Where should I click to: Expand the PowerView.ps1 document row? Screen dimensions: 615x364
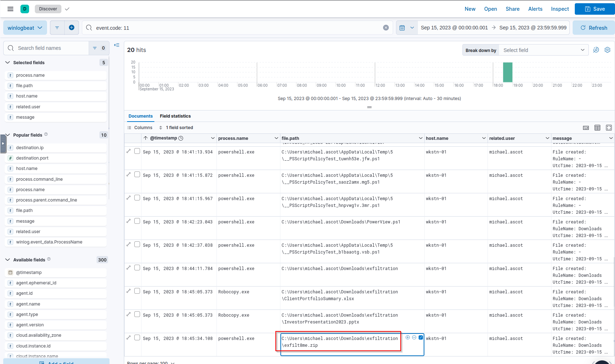click(129, 221)
